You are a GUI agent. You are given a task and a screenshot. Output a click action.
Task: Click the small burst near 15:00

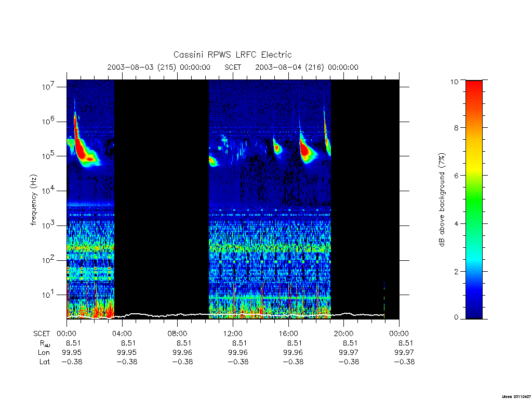tap(277, 148)
